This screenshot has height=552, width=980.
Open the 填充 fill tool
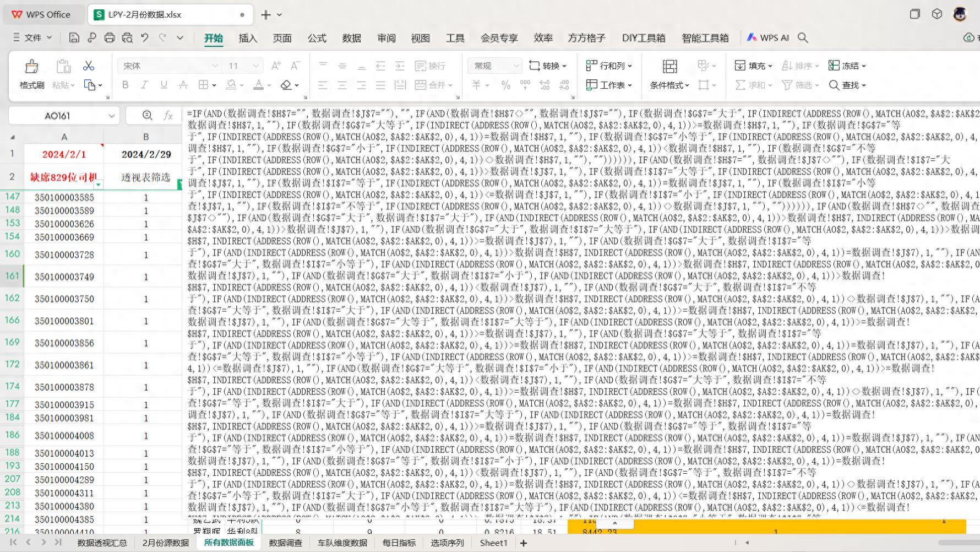750,66
